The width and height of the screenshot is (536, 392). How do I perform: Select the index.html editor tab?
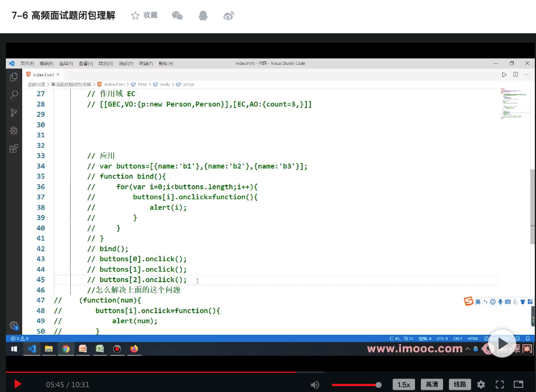click(x=43, y=75)
